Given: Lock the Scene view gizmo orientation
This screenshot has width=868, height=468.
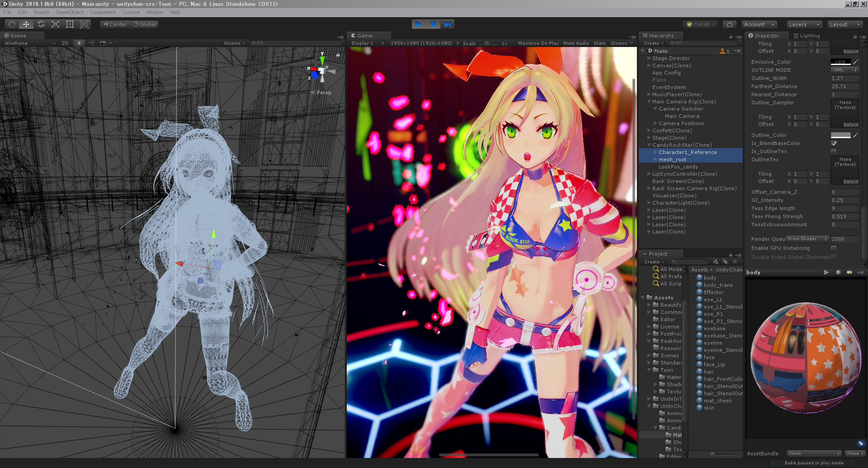Looking at the screenshot, I should pyautogui.click(x=338, y=54).
